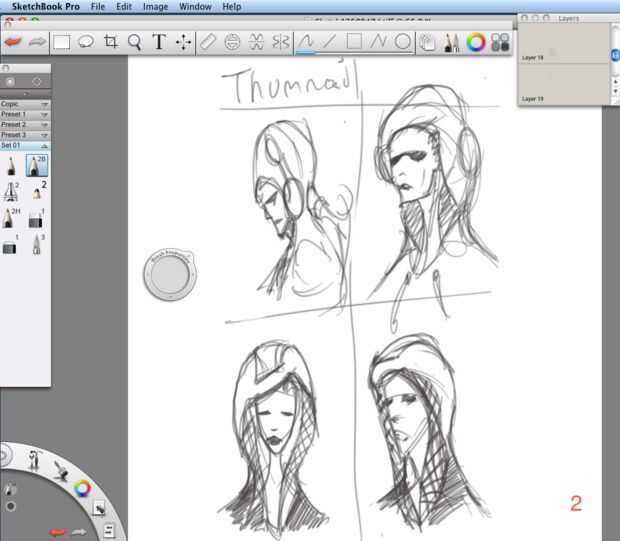Expand the Copic brush set
Image resolution: width=620 pixels, height=541 pixels.
[x=25, y=104]
